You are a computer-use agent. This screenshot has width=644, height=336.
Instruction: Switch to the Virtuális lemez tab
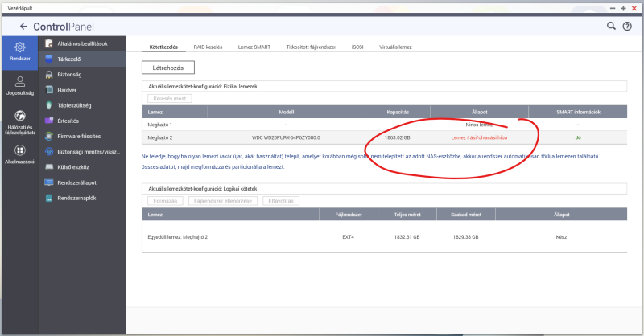[x=395, y=47]
